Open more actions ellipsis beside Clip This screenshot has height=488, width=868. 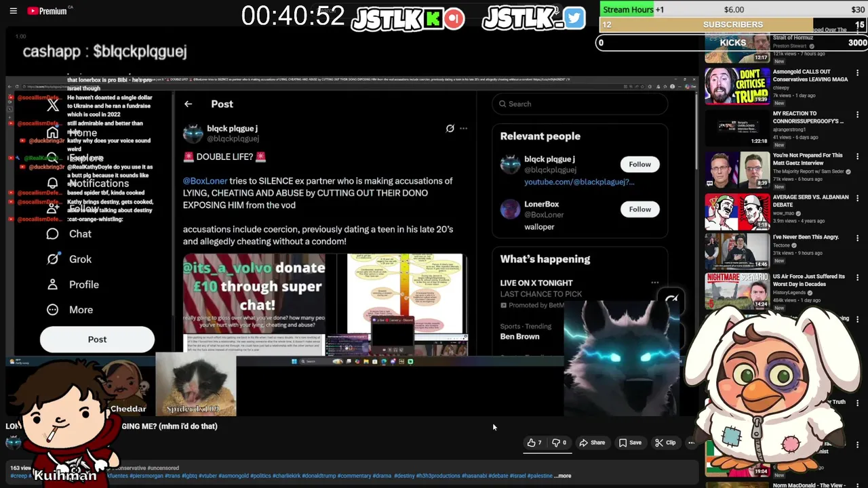[691, 443]
